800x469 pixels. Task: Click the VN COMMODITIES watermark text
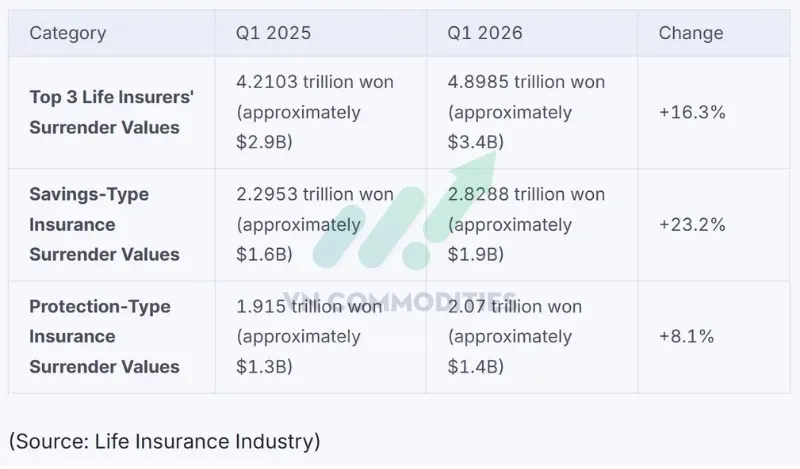(x=399, y=302)
